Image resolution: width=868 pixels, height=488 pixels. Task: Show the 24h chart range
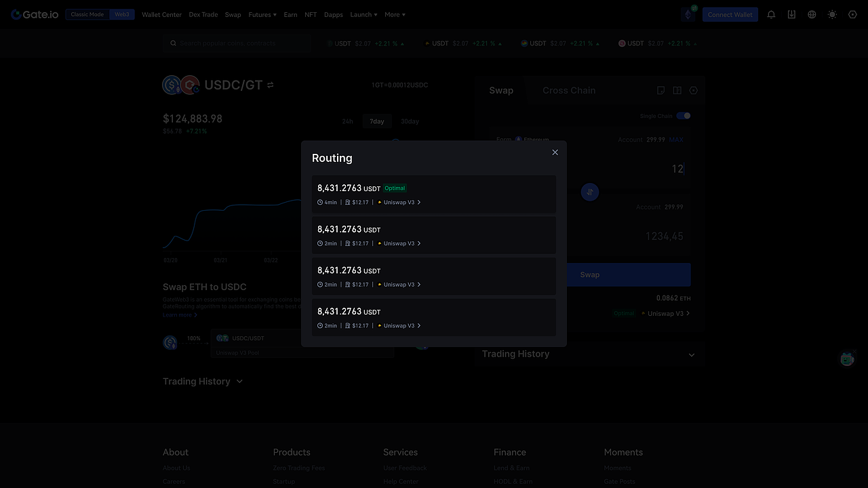[347, 121]
